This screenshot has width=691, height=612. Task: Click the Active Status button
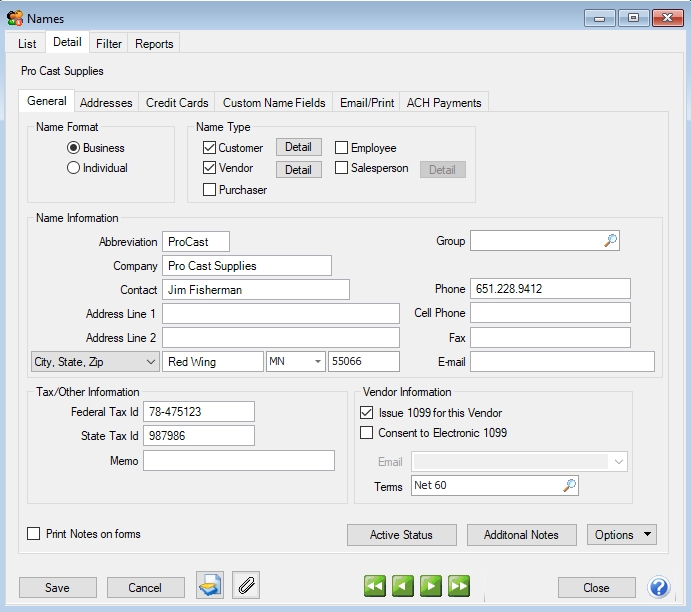[401, 535]
